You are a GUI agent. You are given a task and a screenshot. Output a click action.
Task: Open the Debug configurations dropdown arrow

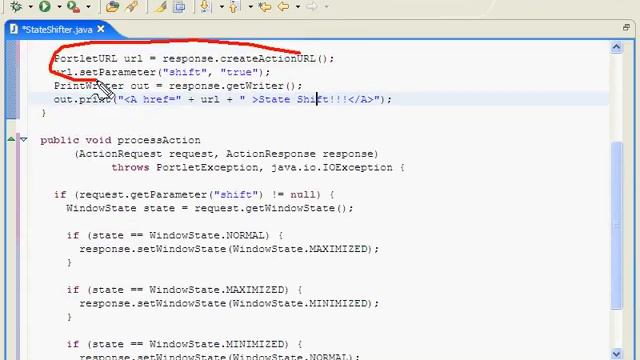[30, 7]
